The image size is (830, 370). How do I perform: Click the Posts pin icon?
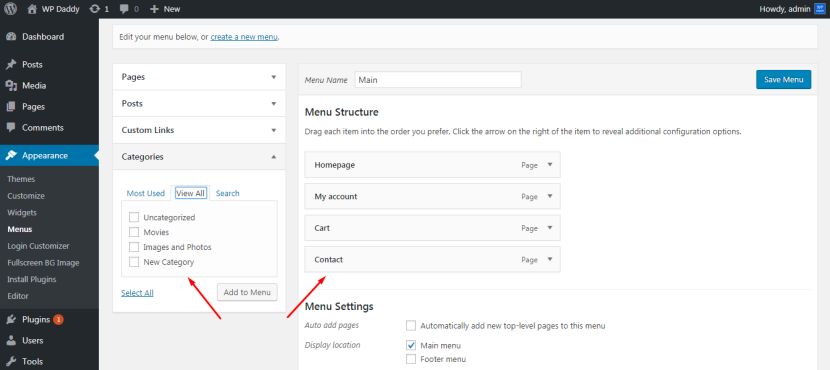pyautogui.click(x=11, y=65)
